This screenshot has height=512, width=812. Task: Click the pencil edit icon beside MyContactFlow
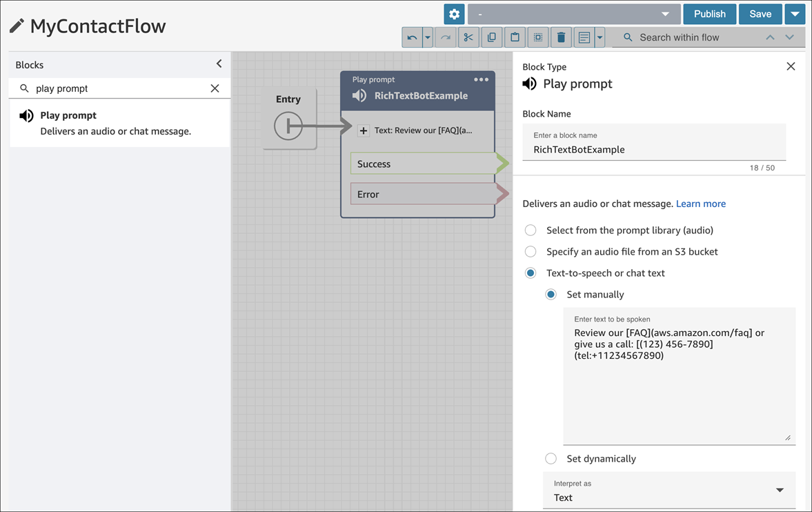pos(17,26)
